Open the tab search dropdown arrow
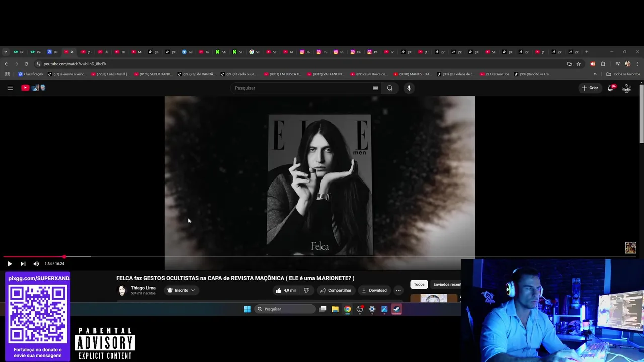 [5, 52]
